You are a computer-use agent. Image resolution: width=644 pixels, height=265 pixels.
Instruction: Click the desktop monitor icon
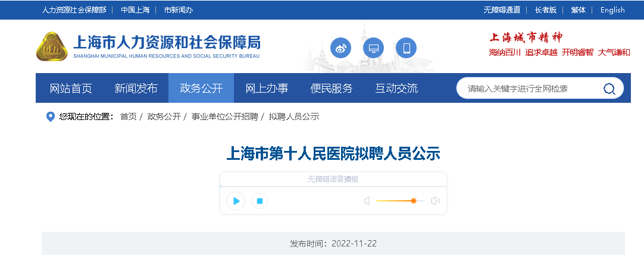click(374, 48)
